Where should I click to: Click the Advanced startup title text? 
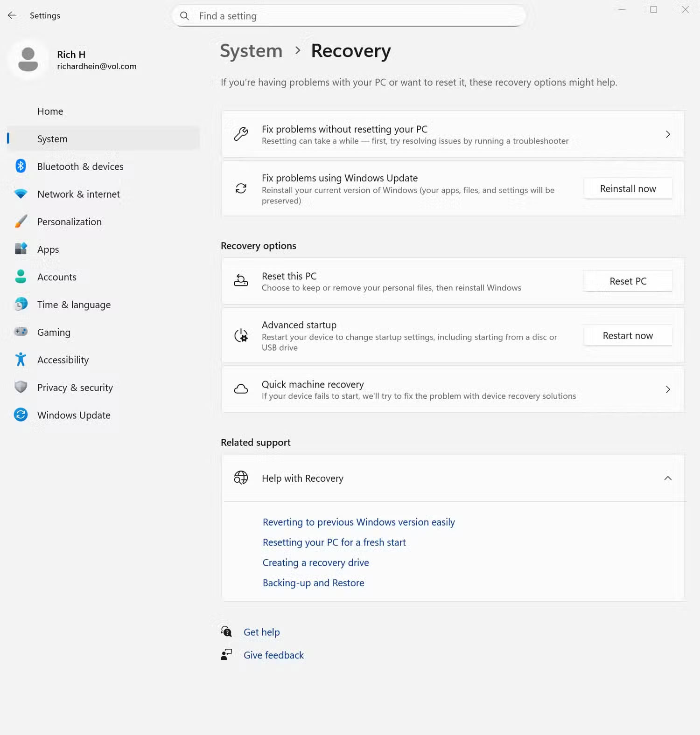(x=299, y=325)
